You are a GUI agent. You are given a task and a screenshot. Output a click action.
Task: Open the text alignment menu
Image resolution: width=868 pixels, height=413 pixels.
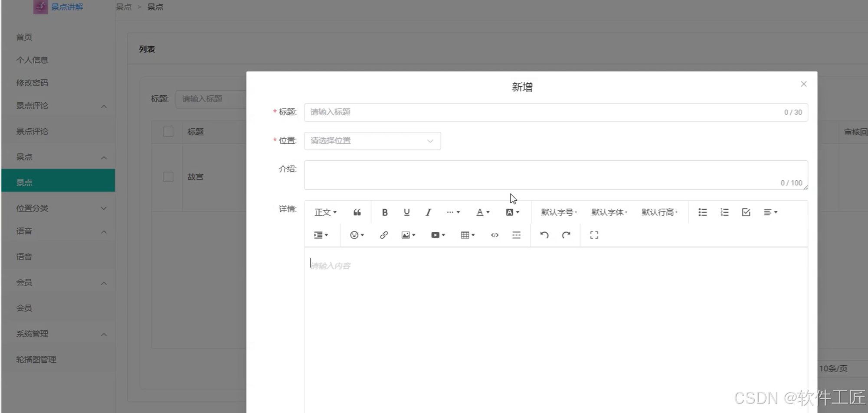[x=770, y=212]
